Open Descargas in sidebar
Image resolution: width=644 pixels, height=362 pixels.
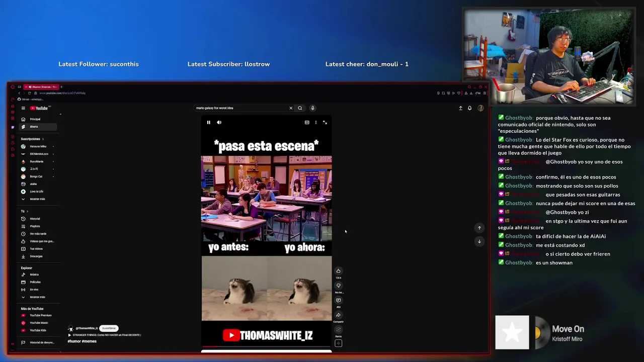(x=38, y=256)
